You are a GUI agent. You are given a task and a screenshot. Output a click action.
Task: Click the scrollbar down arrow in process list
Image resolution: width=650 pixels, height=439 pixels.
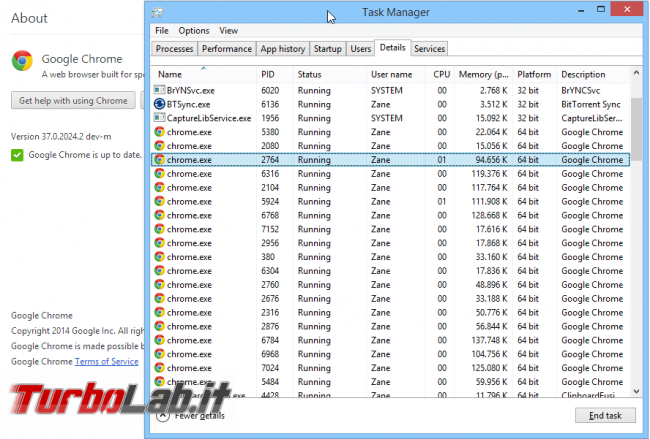636,391
